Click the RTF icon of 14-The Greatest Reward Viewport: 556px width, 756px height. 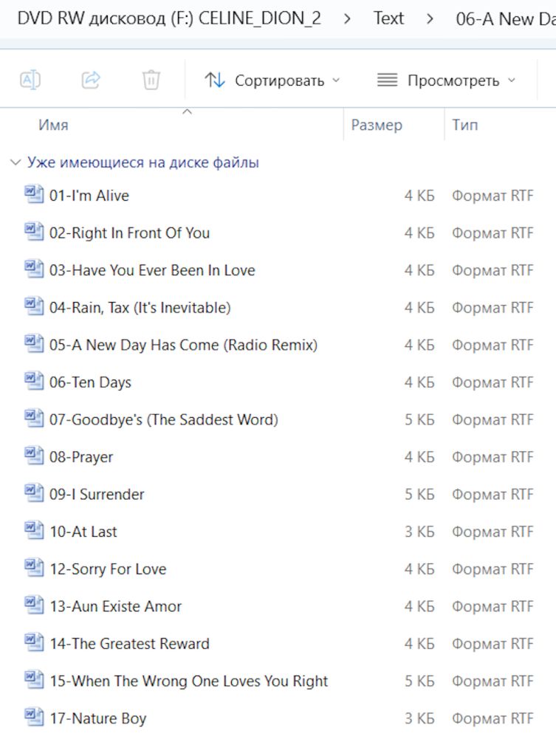pos(34,642)
